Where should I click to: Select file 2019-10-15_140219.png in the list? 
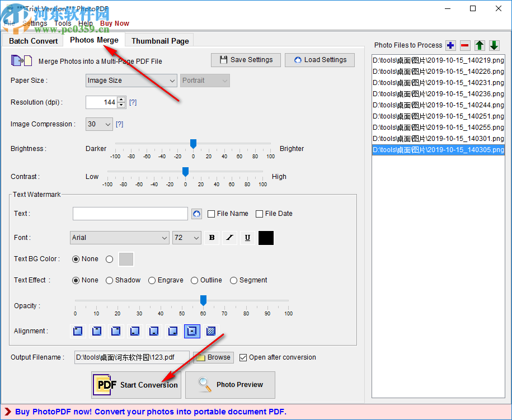tap(438, 60)
